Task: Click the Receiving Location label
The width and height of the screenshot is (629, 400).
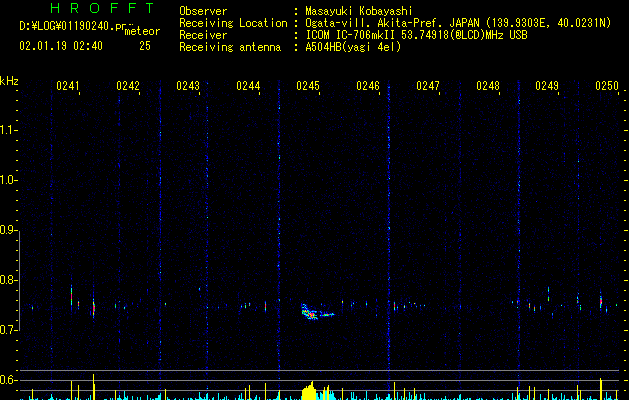Action: click(x=233, y=23)
